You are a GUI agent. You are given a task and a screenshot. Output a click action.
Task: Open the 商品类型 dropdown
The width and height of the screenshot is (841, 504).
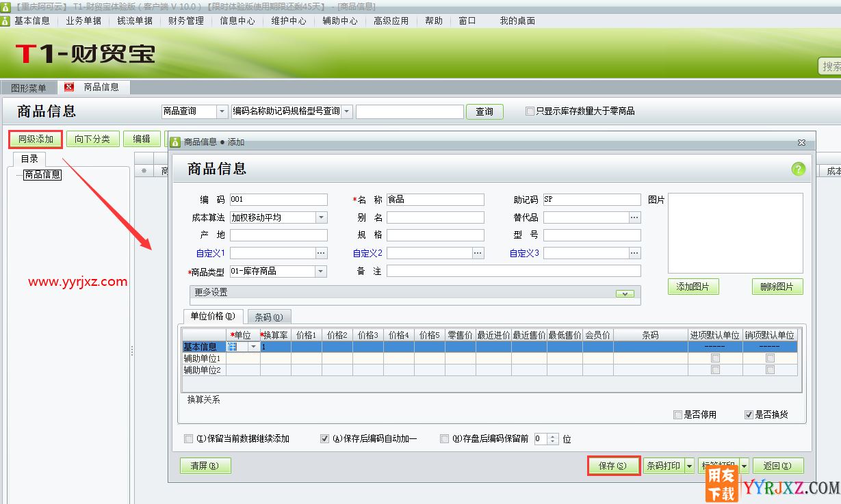(x=322, y=271)
